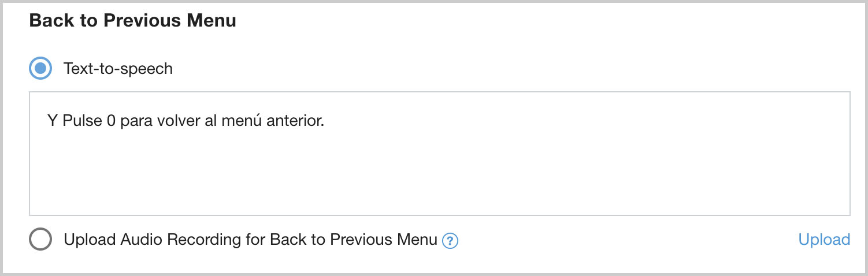Click inside the text-to-speech message box
The width and height of the screenshot is (868, 276).
coord(439,167)
